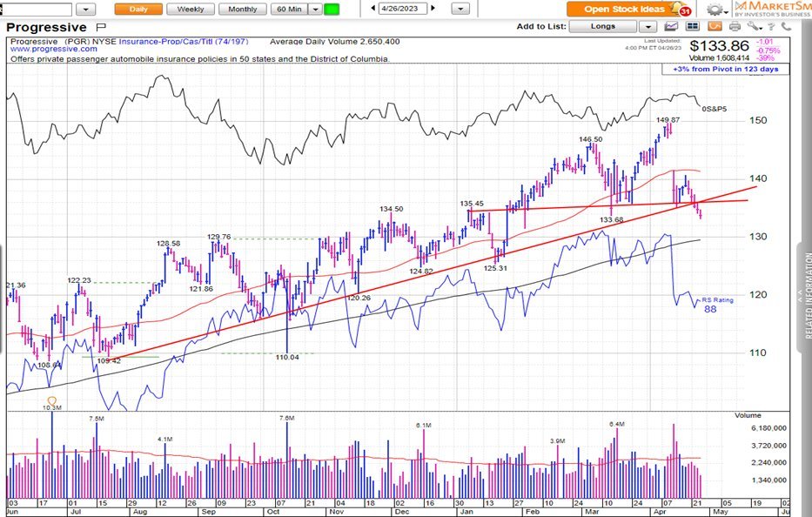Add Progressive to the Longs list
Image resolution: width=812 pixels, height=517 pixels.
point(603,26)
